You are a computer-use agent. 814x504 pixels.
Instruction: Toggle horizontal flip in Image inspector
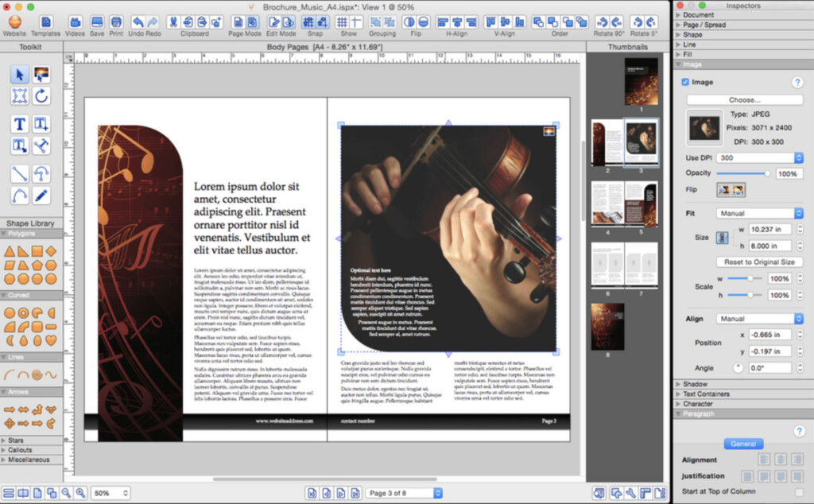723,190
